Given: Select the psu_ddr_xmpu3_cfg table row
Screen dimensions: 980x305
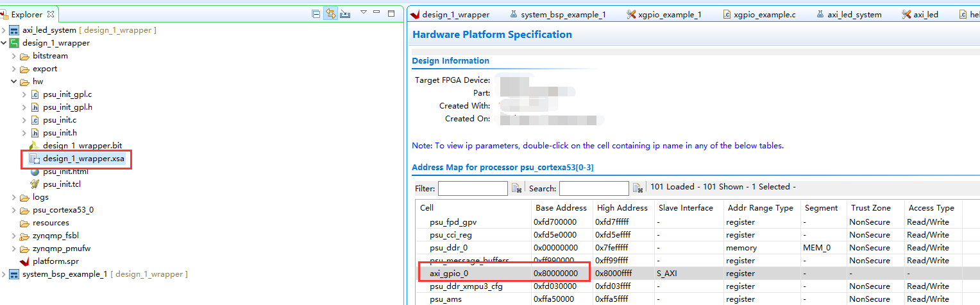Looking at the screenshot, I should tap(698, 286).
